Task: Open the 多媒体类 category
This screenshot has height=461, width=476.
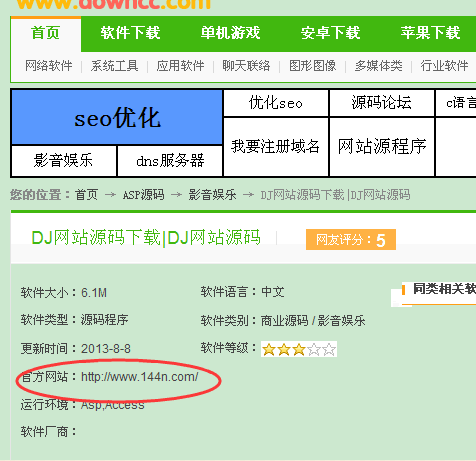Action: [x=378, y=66]
